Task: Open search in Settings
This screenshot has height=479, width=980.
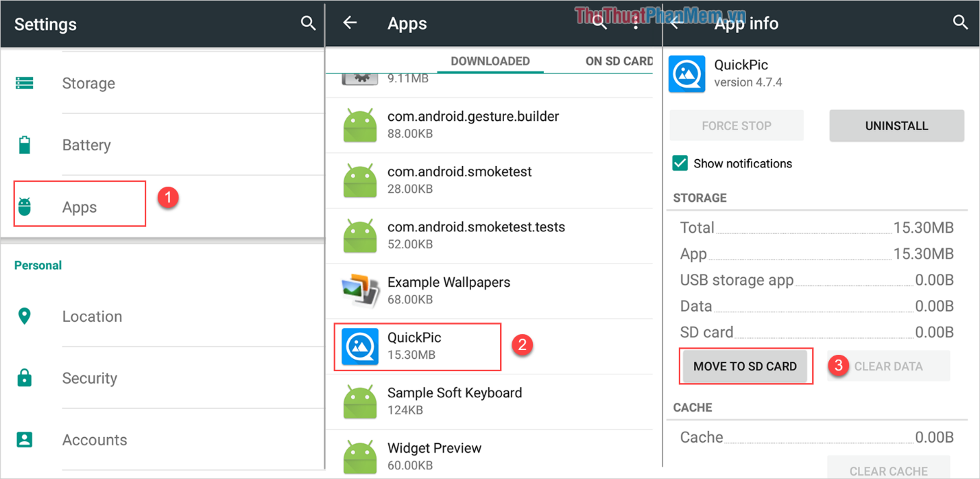Action: pos(308,23)
